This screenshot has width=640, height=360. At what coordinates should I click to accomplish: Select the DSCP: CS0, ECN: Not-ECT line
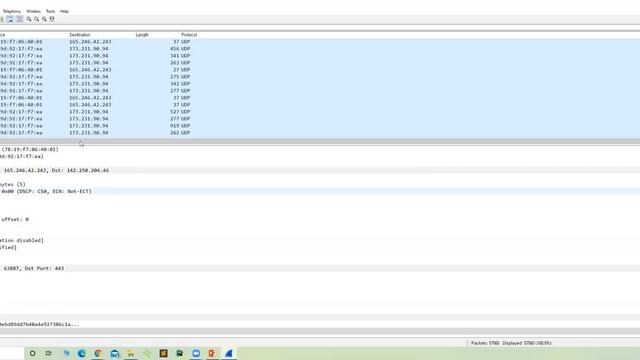click(x=320, y=191)
